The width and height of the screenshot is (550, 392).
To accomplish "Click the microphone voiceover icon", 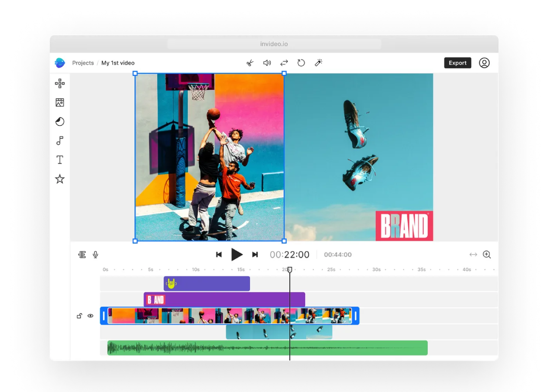I will tap(96, 254).
